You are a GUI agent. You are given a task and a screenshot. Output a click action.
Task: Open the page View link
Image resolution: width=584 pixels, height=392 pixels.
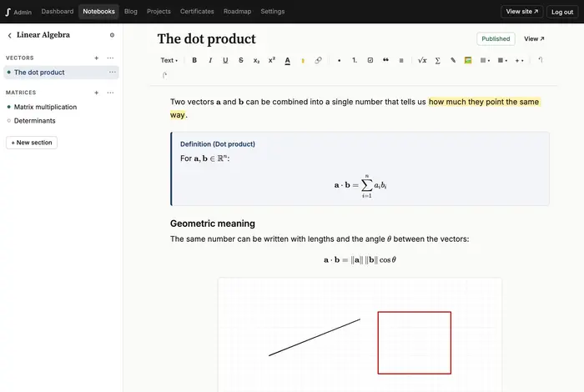[x=534, y=38]
